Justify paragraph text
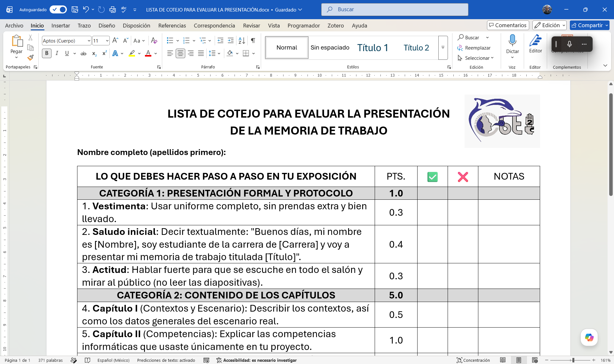 tap(201, 53)
